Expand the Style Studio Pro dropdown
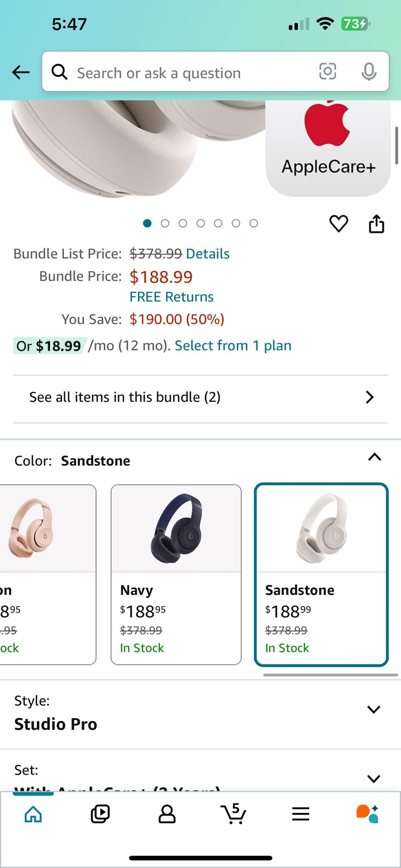 373,709
